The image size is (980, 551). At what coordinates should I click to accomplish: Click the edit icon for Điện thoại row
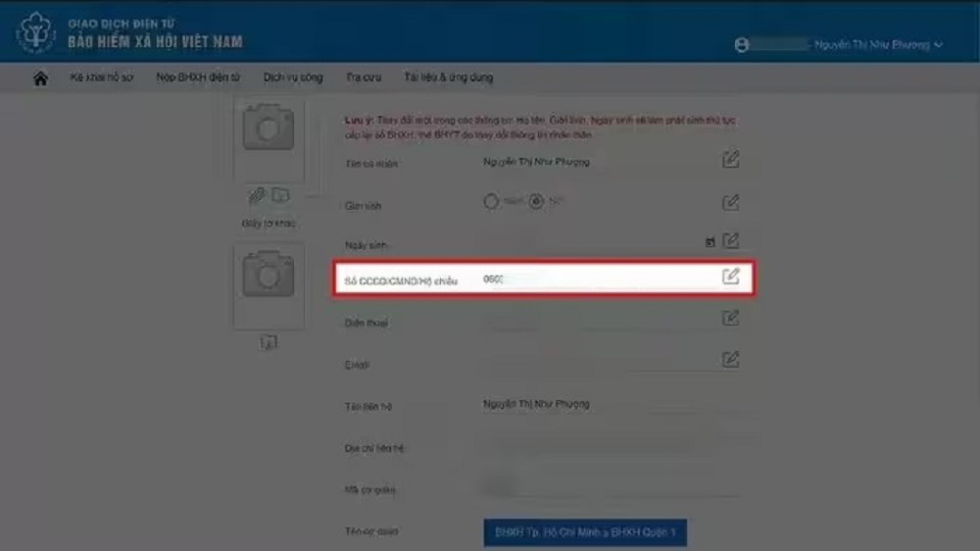pyautogui.click(x=730, y=318)
